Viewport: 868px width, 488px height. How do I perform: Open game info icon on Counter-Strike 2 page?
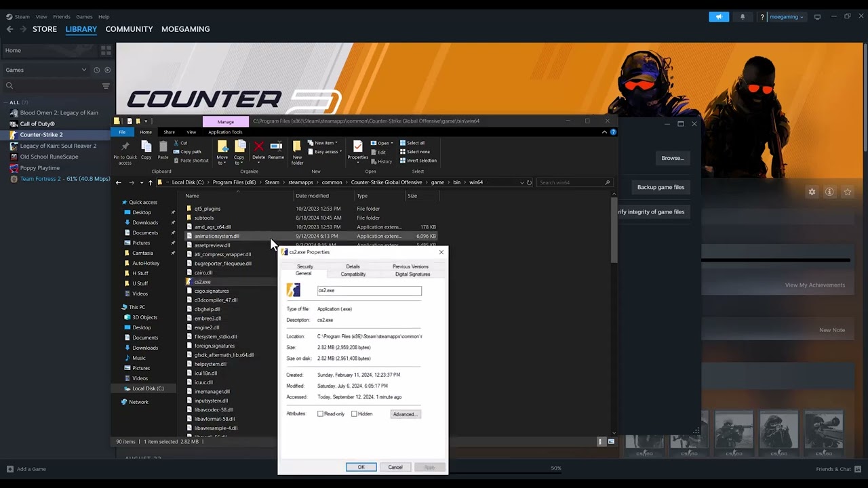pyautogui.click(x=829, y=192)
